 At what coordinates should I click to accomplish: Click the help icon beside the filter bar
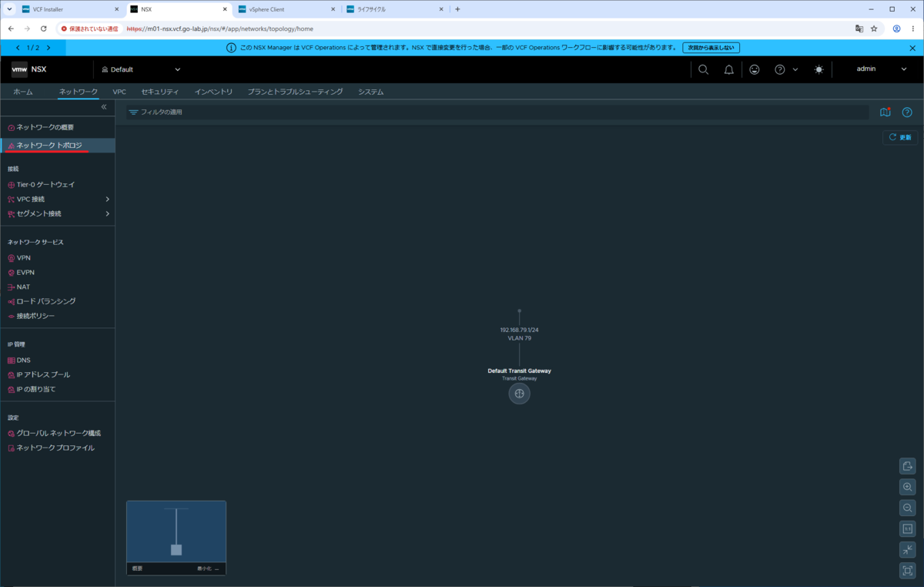click(907, 112)
